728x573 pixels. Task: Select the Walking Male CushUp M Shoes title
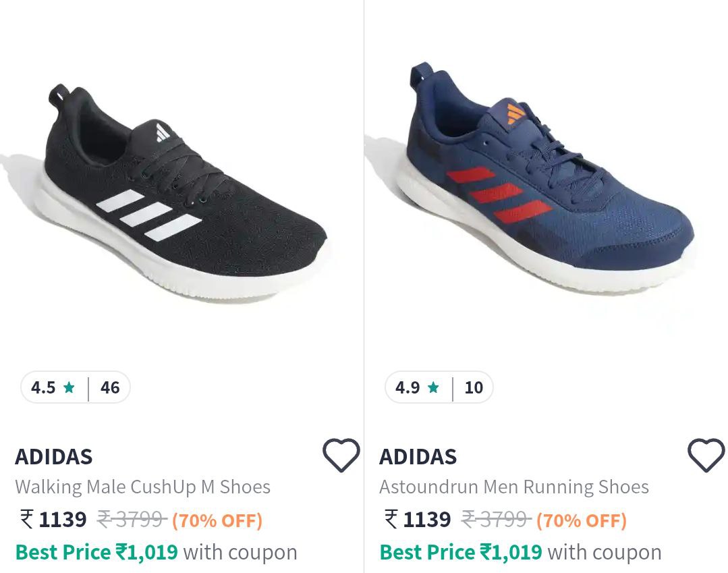[x=143, y=486]
